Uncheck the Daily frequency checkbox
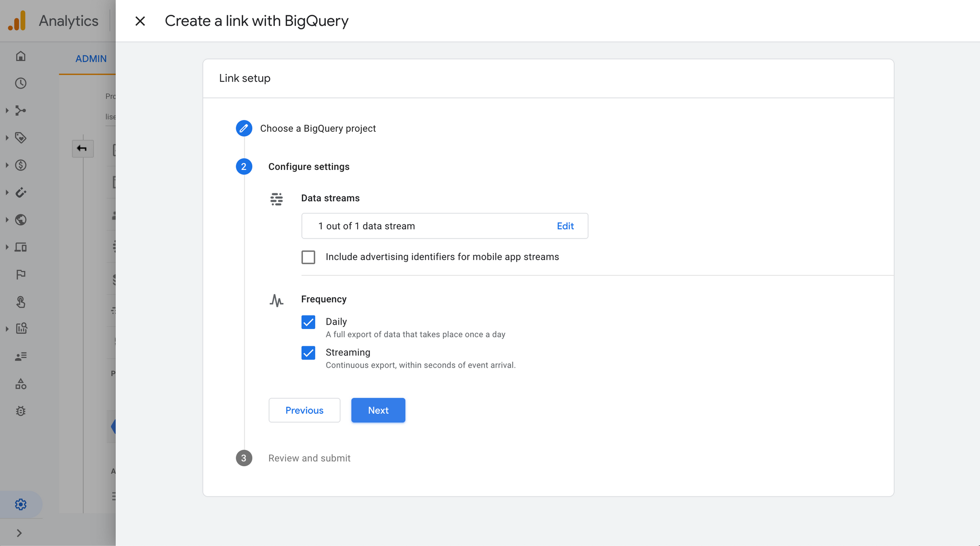 308,322
